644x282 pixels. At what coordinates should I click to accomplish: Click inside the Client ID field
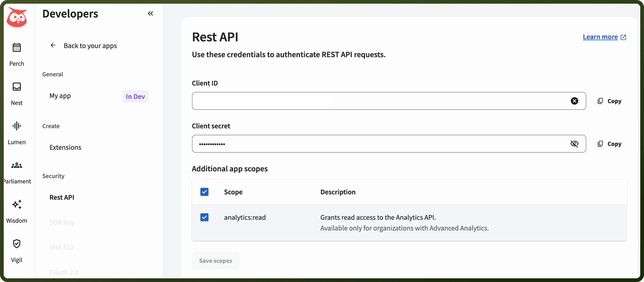tap(381, 101)
